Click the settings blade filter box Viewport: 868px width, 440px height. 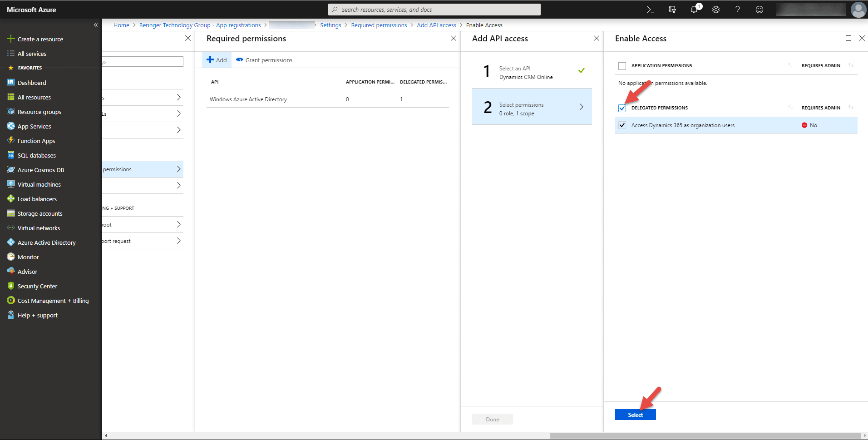pyautogui.click(x=143, y=61)
